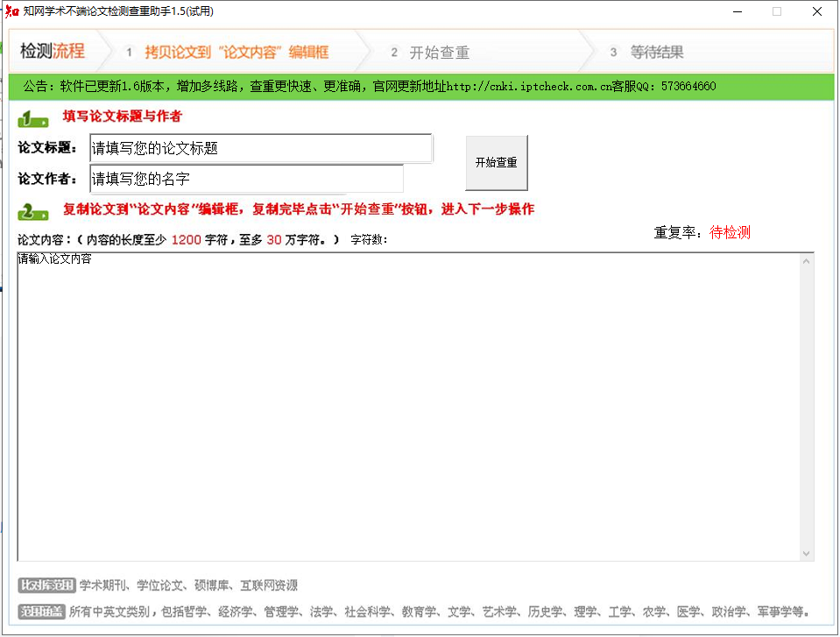The width and height of the screenshot is (840, 637).
Task: Click the 复制论文到论文内容编辑框 instruction text
Action: pos(299,209)
